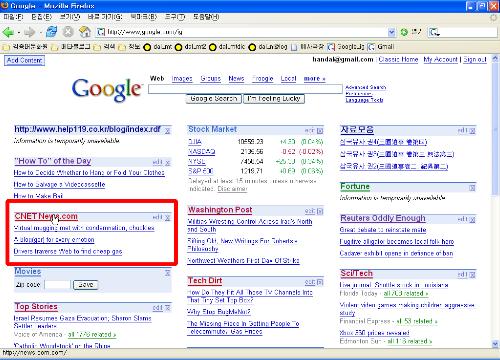The width and height of the screenshot is (500, 360).
Task: Click the Forward arrow in the toolbar
Action: [x=29, y=32]
